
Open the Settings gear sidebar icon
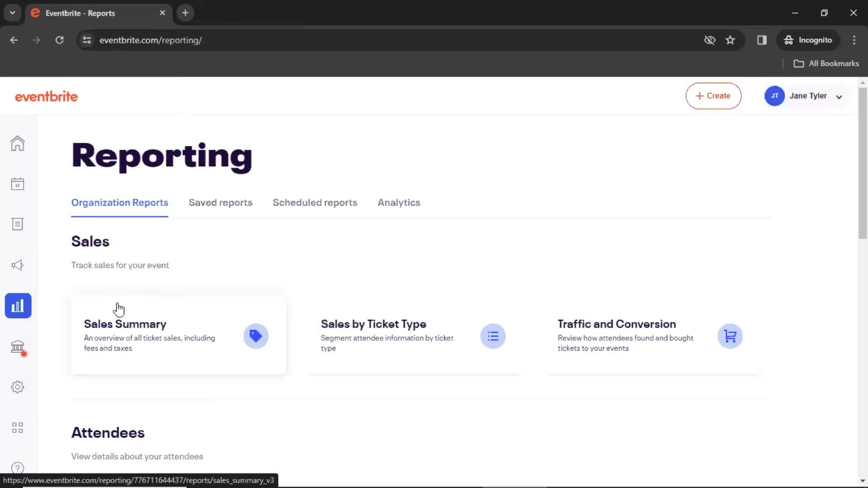click(18, 387)
